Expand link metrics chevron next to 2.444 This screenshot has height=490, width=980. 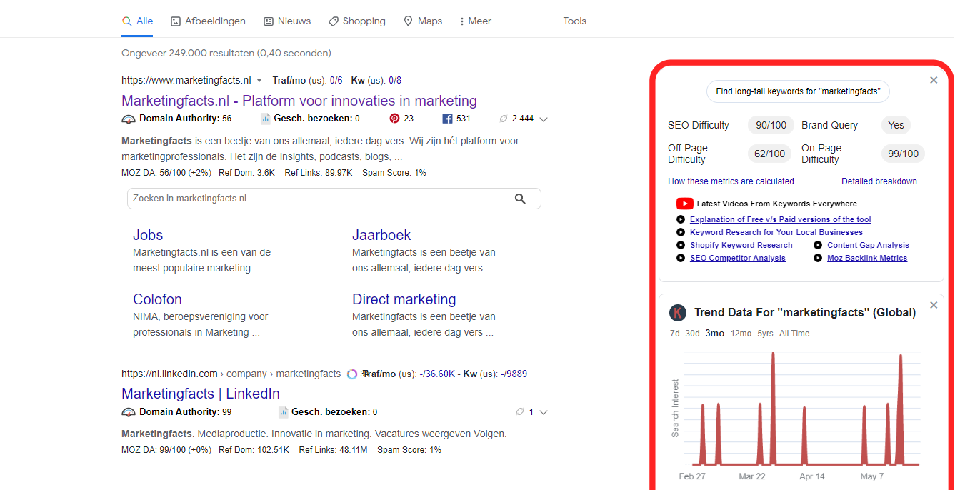(x=544, y=119)
